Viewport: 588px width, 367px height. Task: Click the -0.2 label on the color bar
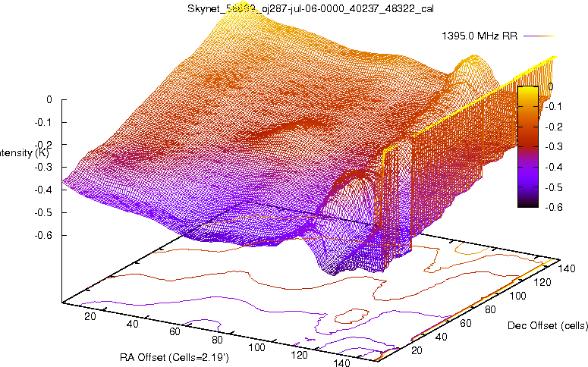tap(554, 127)
